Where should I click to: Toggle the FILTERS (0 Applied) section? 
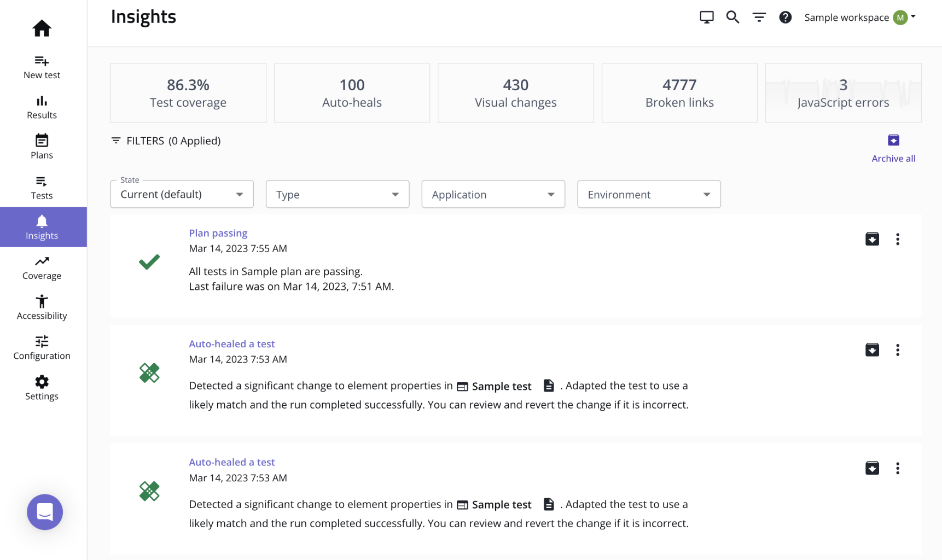pos(166,141)
